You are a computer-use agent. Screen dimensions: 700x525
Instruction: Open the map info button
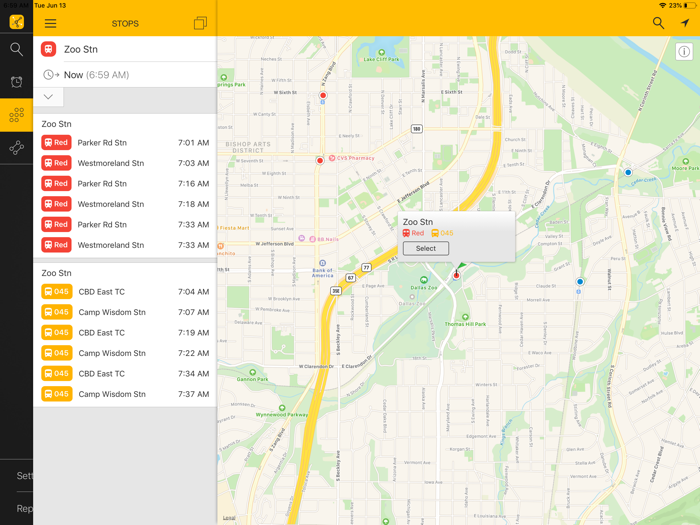(x=684, y=52)
